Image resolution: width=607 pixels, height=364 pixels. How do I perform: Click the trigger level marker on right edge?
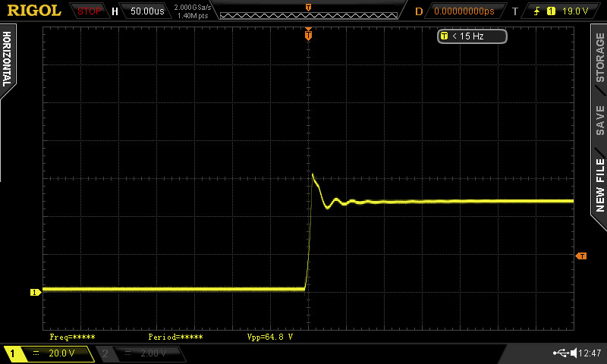[x=581, y=256]
